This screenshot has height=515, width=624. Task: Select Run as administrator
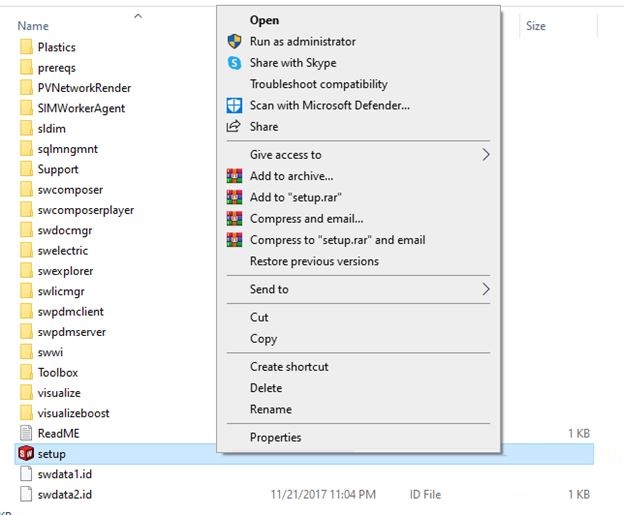[x=358, y=41]
